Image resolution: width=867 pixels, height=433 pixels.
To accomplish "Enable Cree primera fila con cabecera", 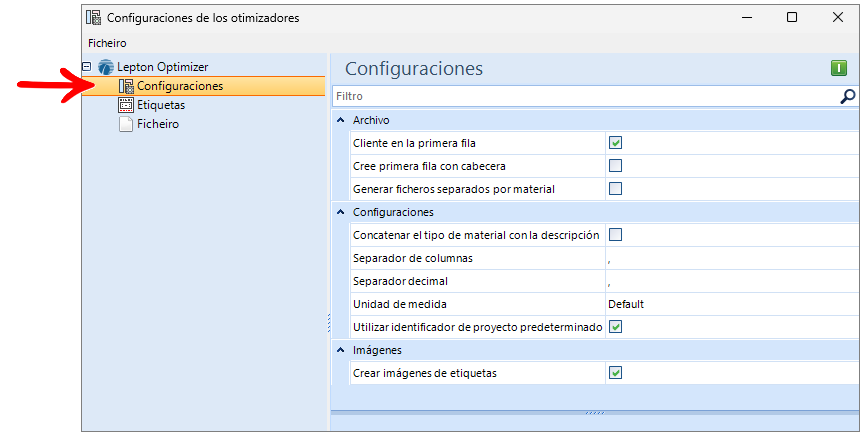I will pyautogui.click(x=615, y=165).
